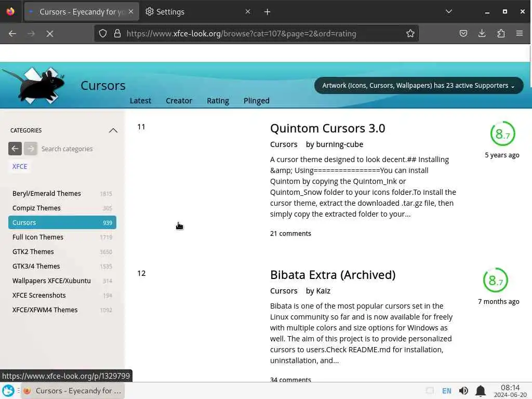Sort by Creator
This screenshot has height=399, width=532.
point(179,101)
